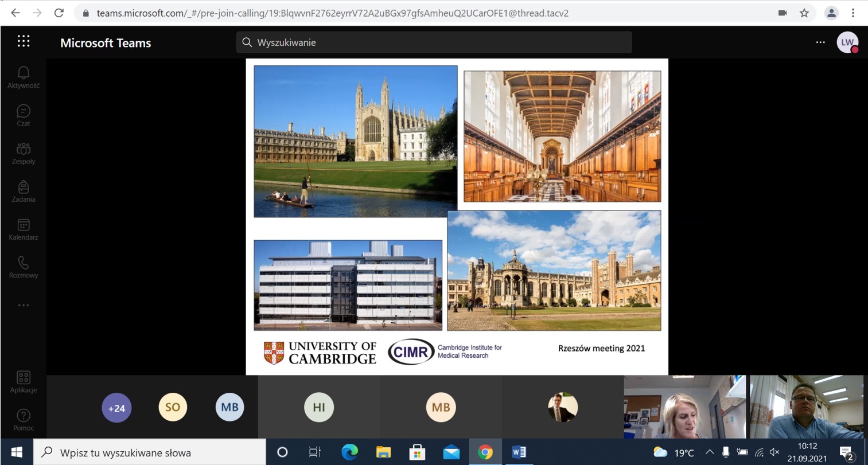The image size is (868, 465).
Task: Open the Teams app launcher grid
Action: [x=24, y=41]
